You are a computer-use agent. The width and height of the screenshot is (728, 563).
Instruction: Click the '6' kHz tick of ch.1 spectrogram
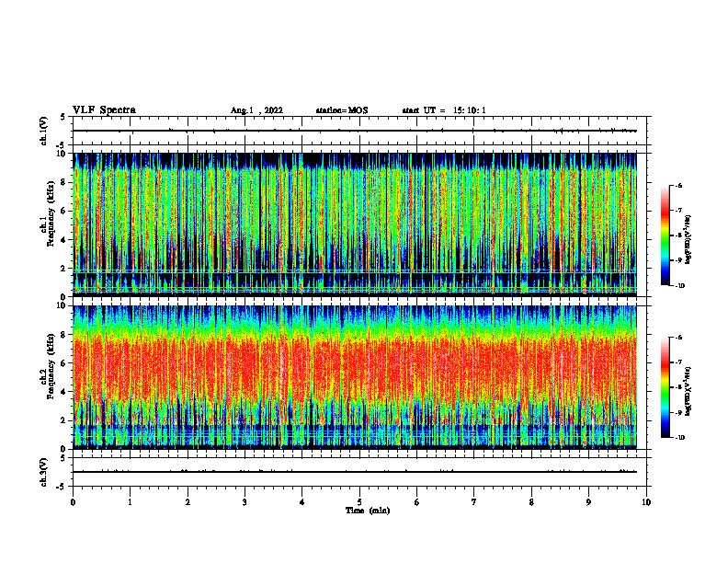click(x=64, y=211)
